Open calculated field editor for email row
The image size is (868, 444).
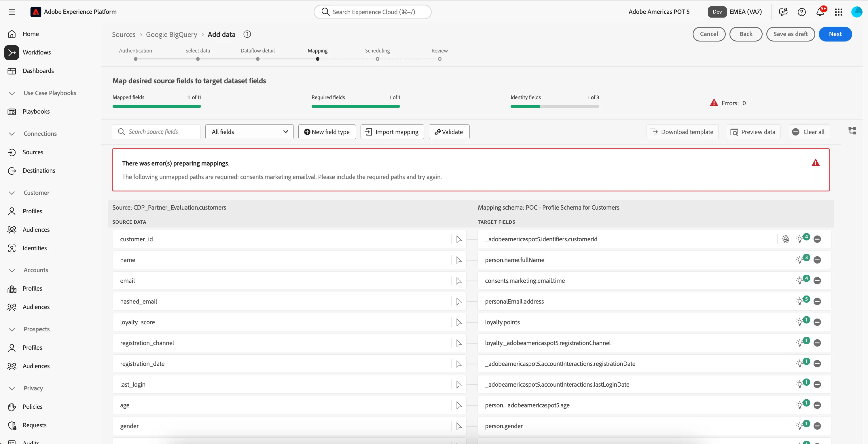(x=459, y=281)
